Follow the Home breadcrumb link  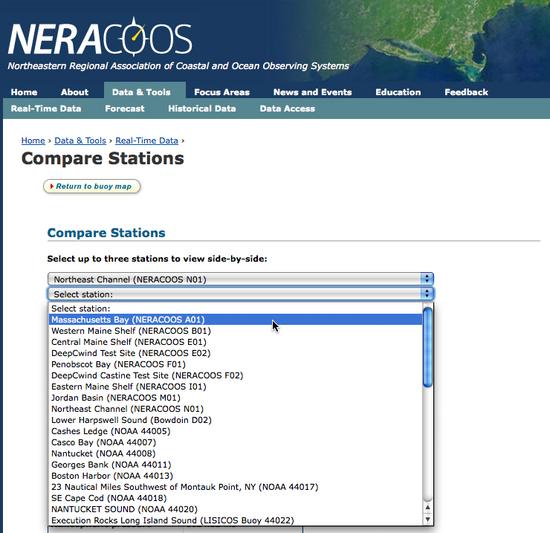[33, 141]
